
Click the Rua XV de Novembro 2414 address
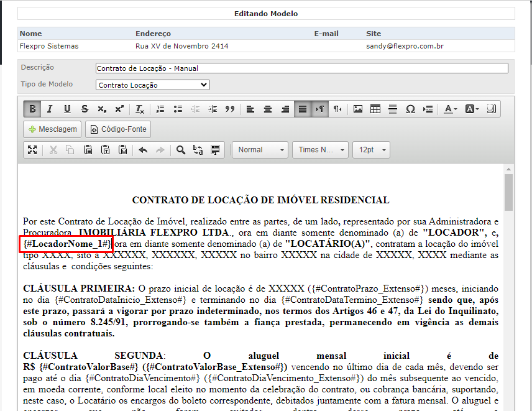pyautogui.click(x=182, y=46)
